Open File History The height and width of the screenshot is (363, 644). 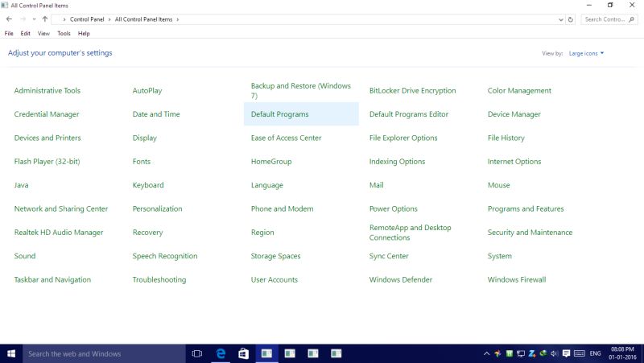click(506, 138)
